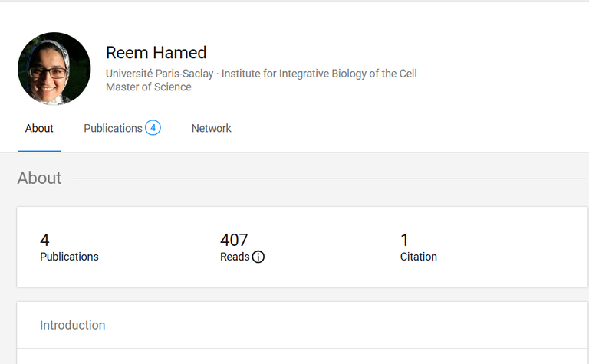The width and height of the screenshot is (589, 364).
Task: Click the Reads info icon
Action: point(258,257)
